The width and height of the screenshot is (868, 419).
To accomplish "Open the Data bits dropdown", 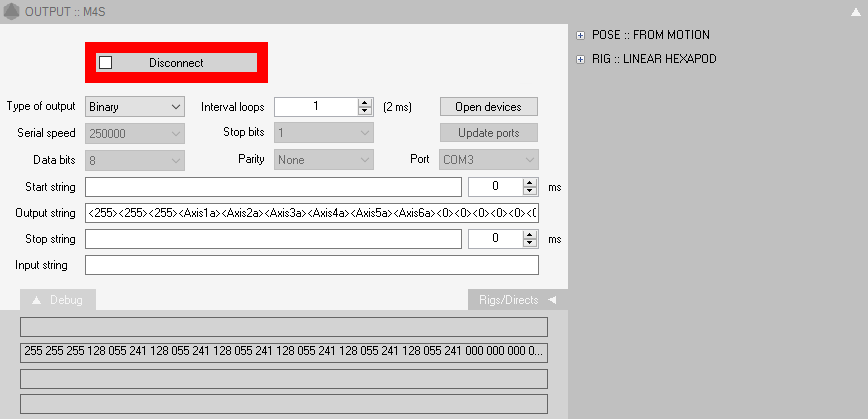I will 135,160.
